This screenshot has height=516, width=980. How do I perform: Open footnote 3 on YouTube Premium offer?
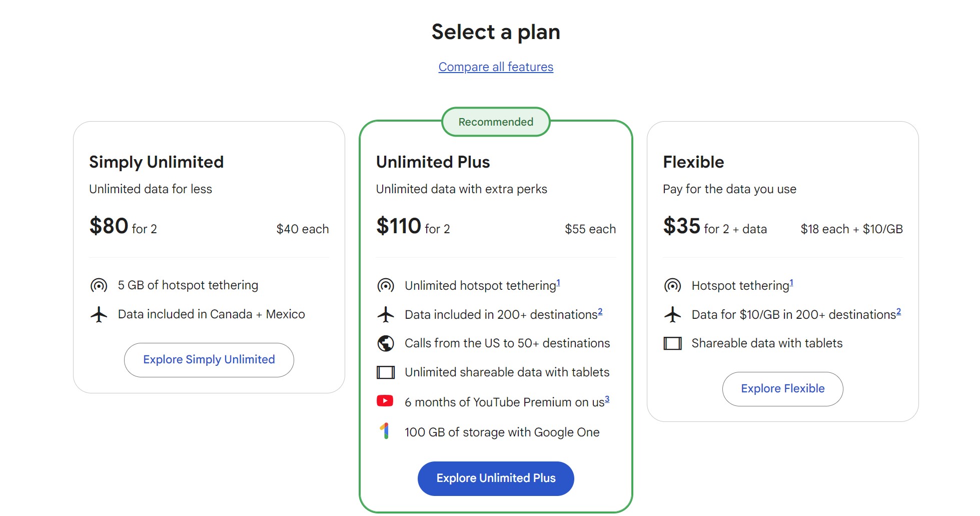point(607,399)
